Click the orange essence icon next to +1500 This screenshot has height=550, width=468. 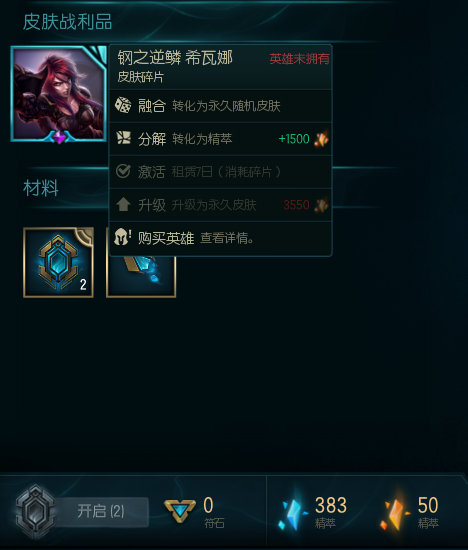pyautogui.click(x=321, y=139)
